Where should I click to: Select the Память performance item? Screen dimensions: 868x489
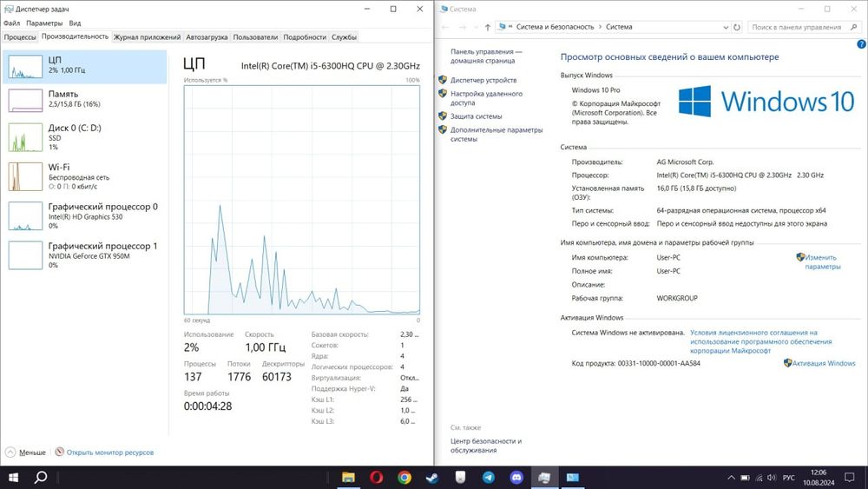click(85, 100)
